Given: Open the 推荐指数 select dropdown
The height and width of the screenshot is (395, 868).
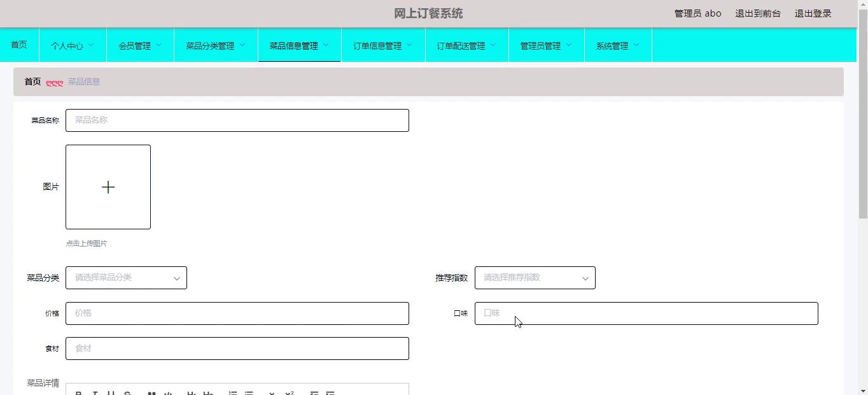Looking at the screenshot, I should click(535, 278).
